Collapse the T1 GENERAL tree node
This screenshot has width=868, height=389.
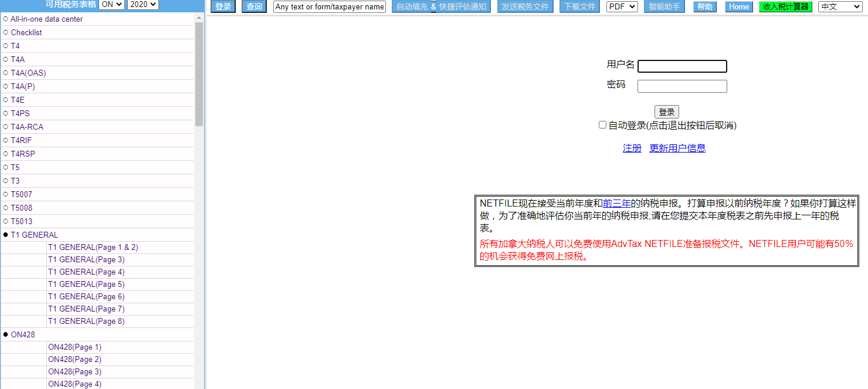click(x=6, y=235)
